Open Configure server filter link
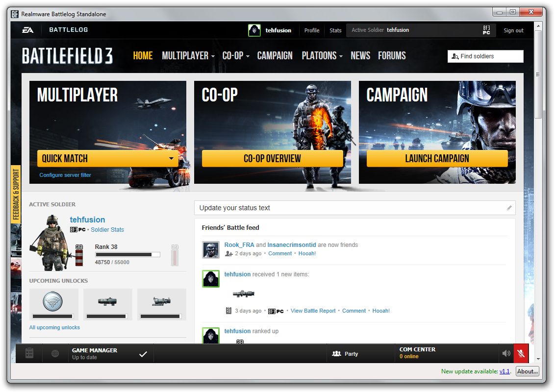 coord(65,175)
